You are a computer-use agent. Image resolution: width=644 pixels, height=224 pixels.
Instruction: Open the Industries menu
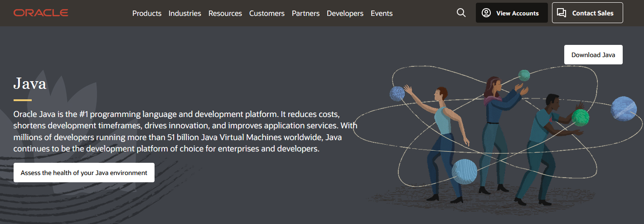(185, 13)
